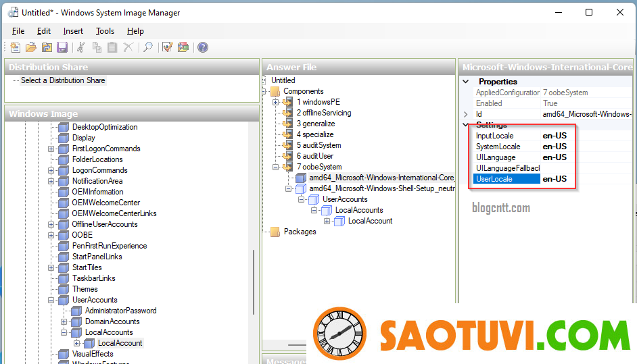Click the Cut scissors toolbar icon
The height and width of the screenshot is (364, 637).
[81, 47]
